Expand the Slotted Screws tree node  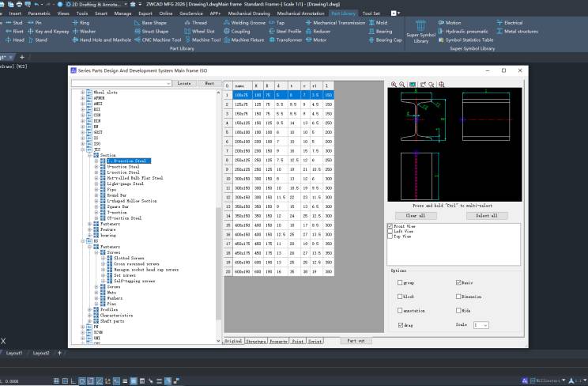(103, 259)
